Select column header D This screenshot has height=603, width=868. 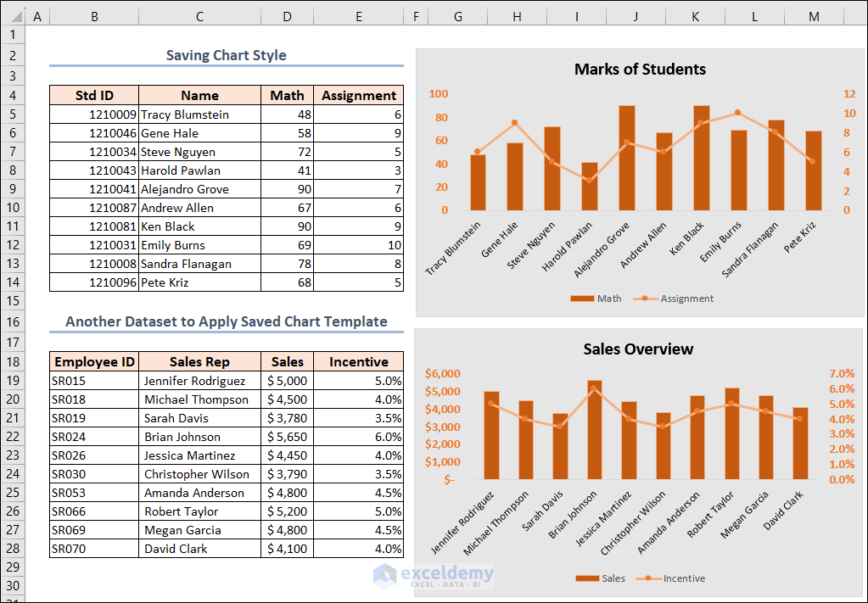287,16
